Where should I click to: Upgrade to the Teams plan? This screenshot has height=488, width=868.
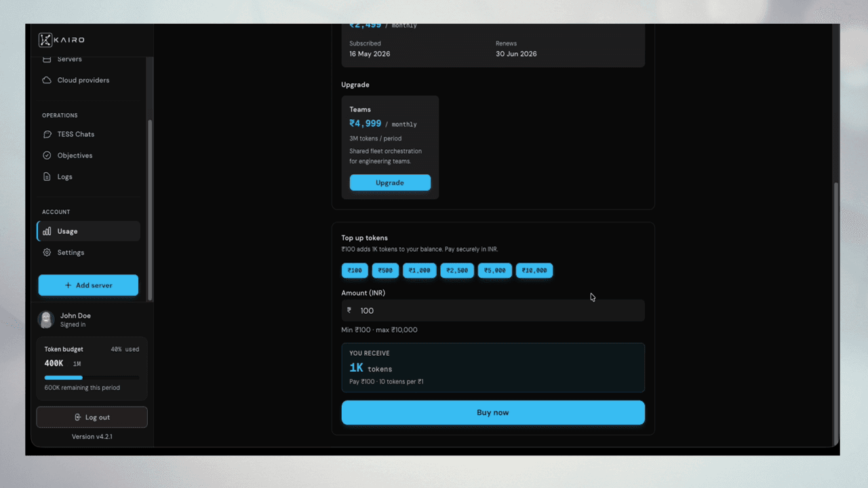point(390,182)
